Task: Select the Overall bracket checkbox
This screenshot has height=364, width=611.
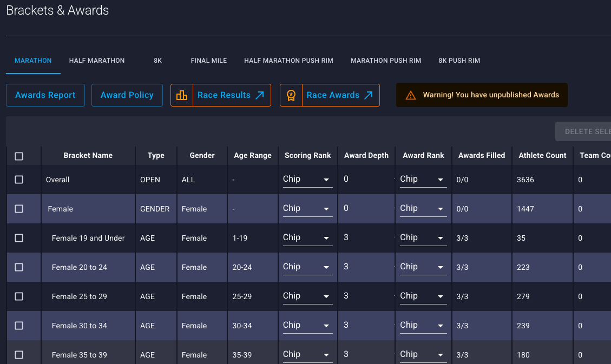Action: (x=19, y=180)
